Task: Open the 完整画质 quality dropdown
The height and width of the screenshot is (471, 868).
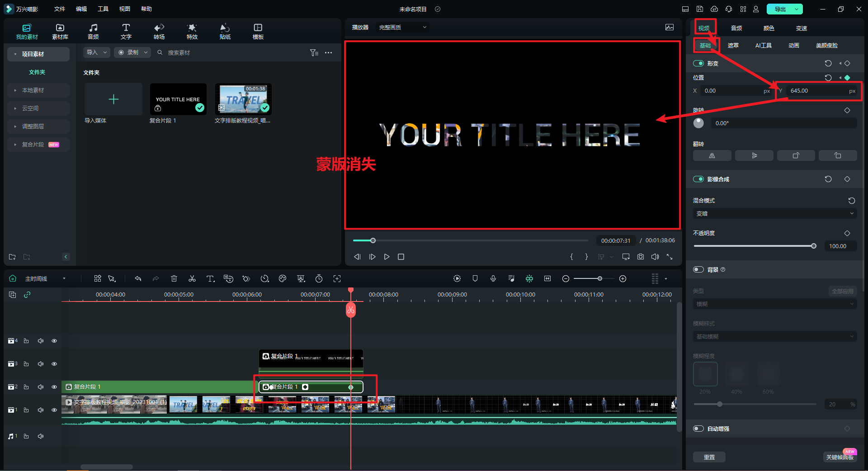Action: 402,28
